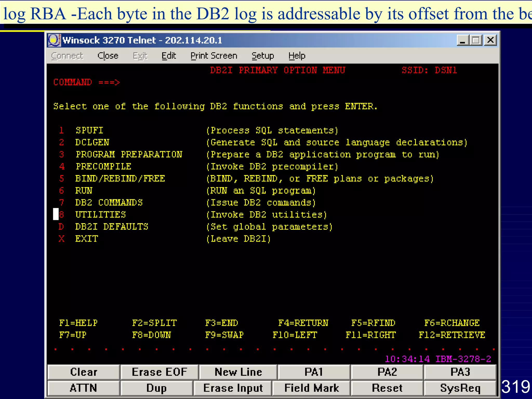Click the Winsock 3270 Telnet title bar icon
The width and height of the screenshot is (532, 399).
pos(54,40)
